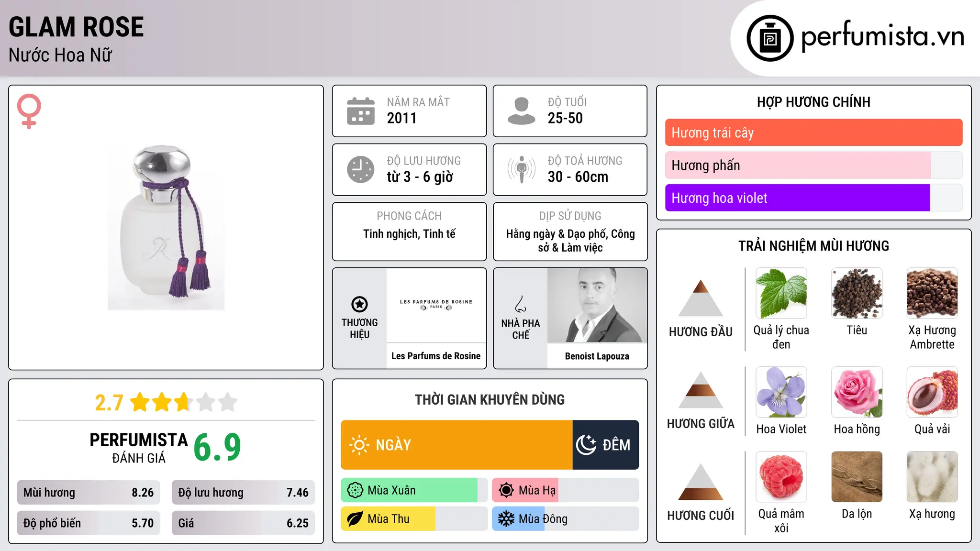Click the clock icon beside Độ lưu hương

click(x=360, y=169)
